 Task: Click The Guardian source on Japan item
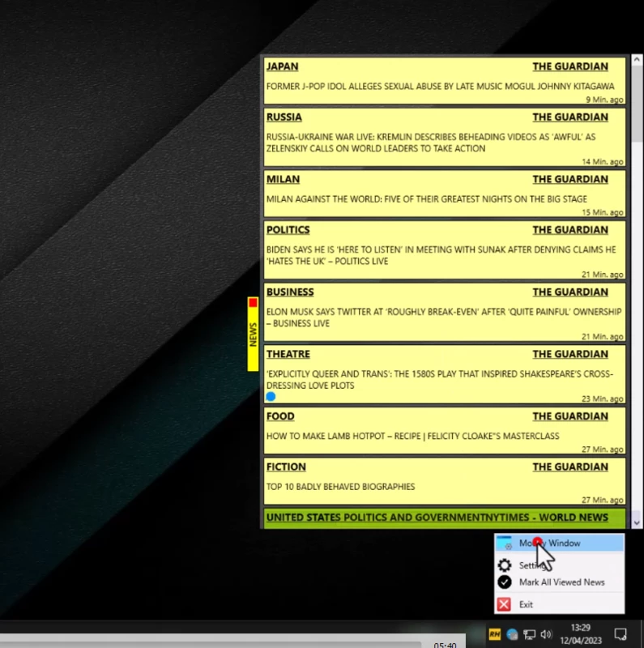tap(570, 66)
